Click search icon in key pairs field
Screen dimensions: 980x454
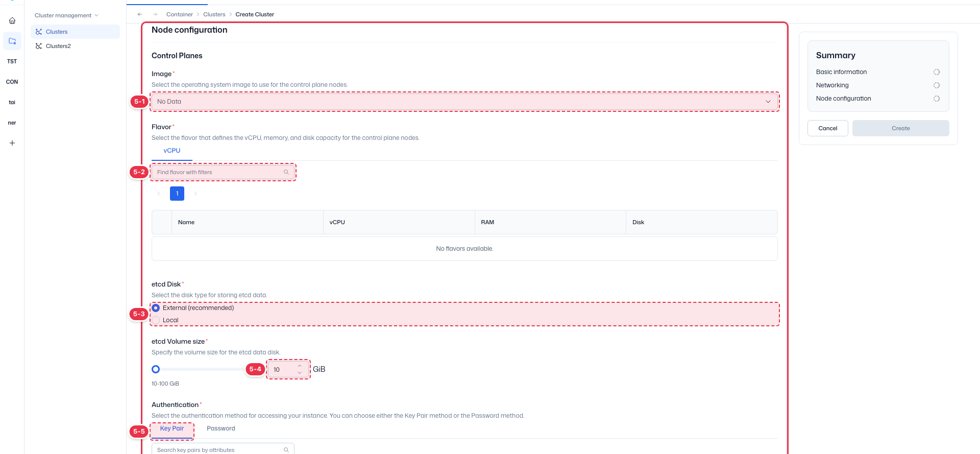coord(286,450)
